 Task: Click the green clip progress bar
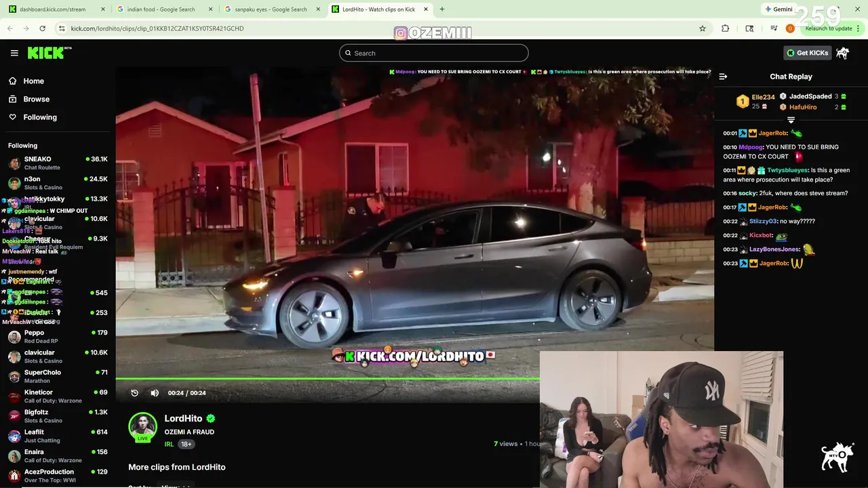click(328, 379)
